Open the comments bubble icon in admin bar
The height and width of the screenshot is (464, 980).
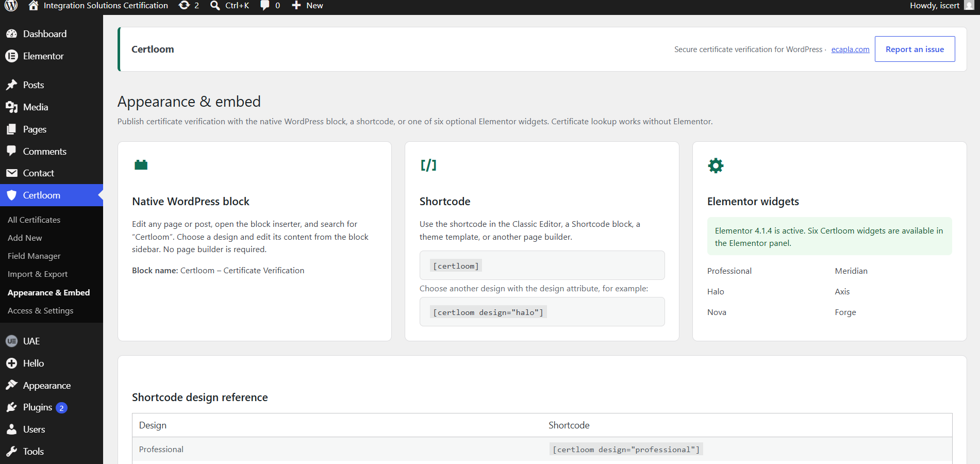[265, 6]
